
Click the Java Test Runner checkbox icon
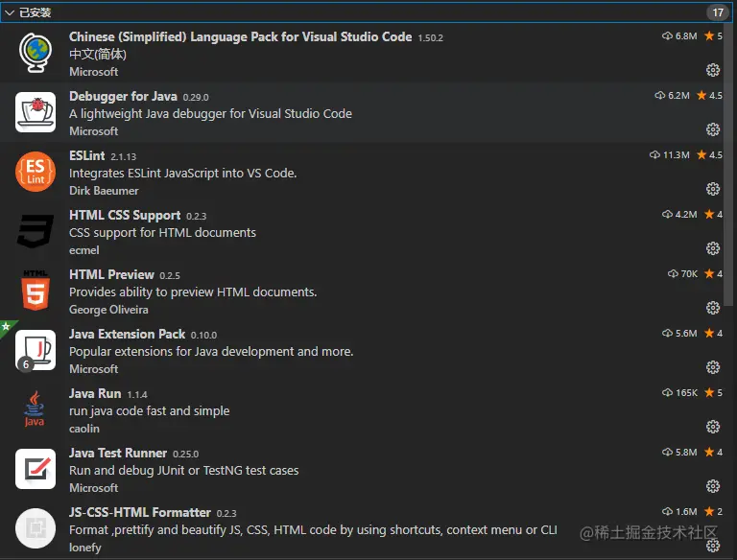click(36, 469)
